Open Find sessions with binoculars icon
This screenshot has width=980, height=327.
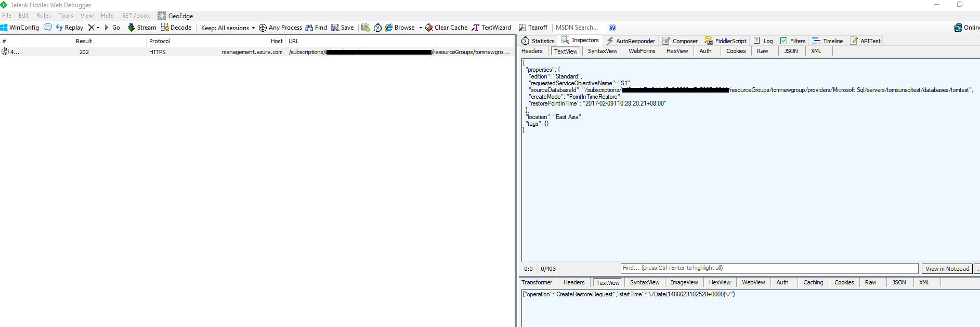pos(316,28)
